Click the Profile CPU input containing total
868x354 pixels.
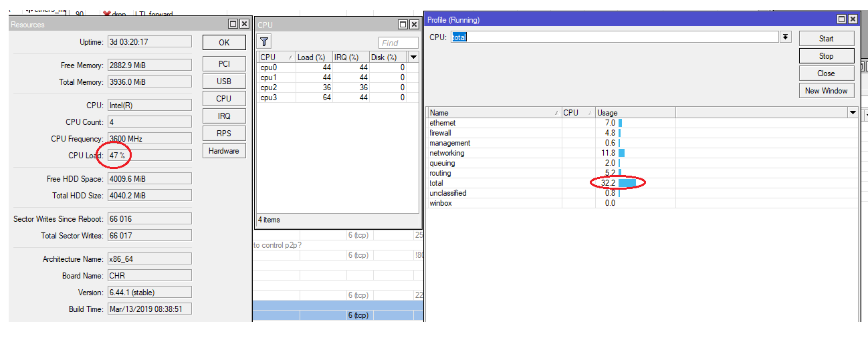615,37
